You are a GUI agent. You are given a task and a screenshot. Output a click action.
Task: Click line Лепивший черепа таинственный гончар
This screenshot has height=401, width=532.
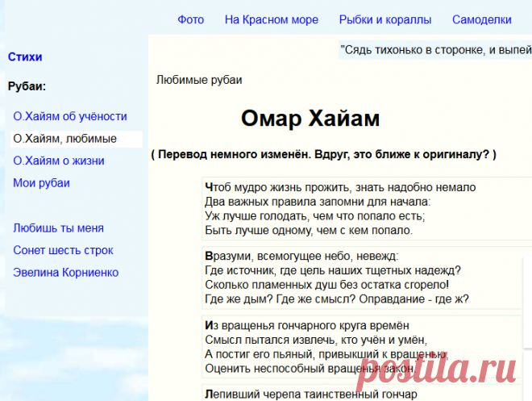(311, 395)
